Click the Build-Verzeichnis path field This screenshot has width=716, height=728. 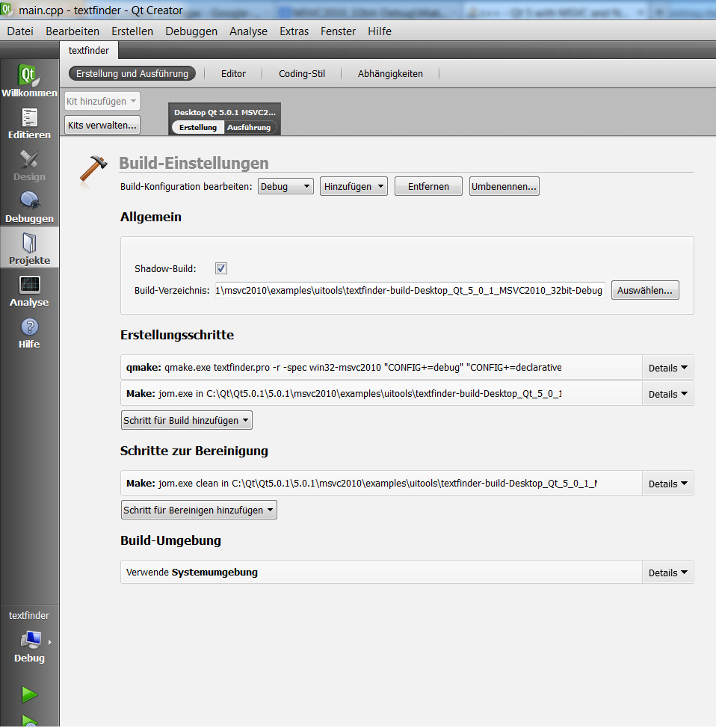tap(410, 290)
